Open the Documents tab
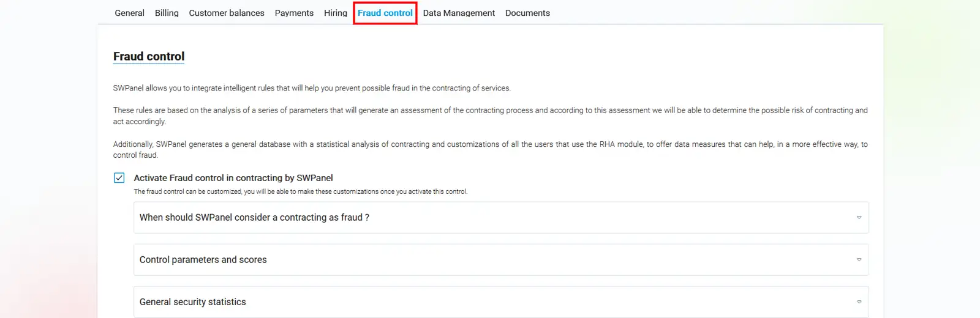The image size is (980, 318). (x=527, y=13)
